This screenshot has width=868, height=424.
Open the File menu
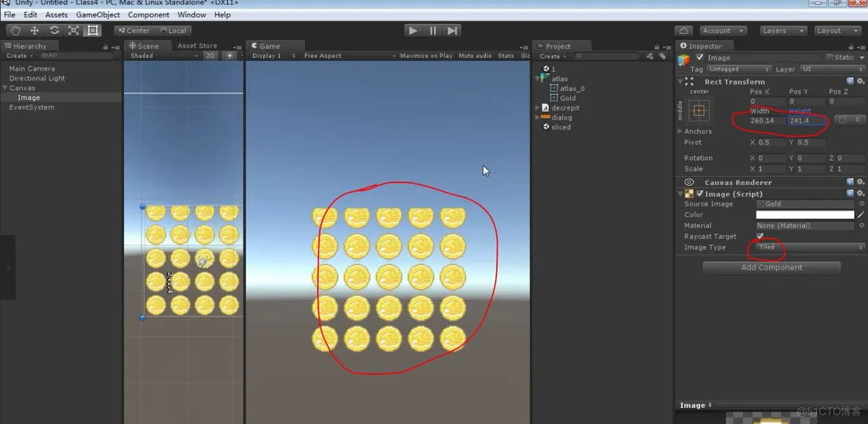click(x=10, y=15)
